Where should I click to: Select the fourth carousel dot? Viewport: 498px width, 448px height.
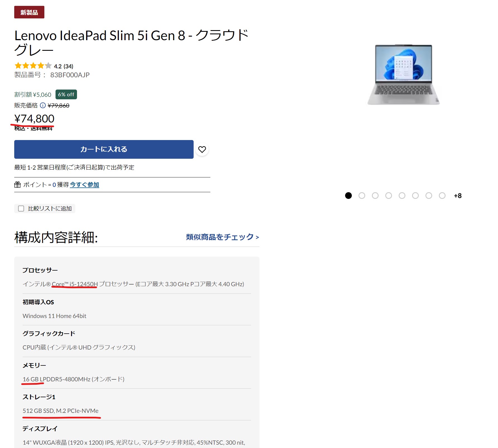click(x=389, y=196)
